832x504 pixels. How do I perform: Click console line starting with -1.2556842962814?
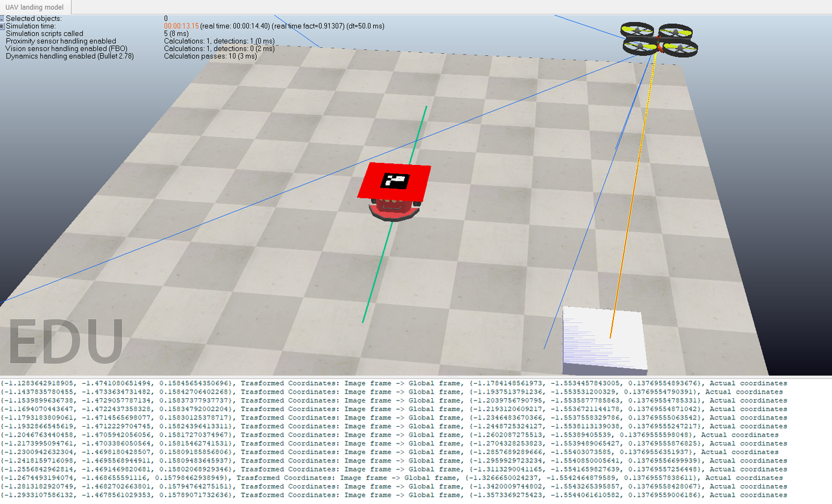coord(394,469)
